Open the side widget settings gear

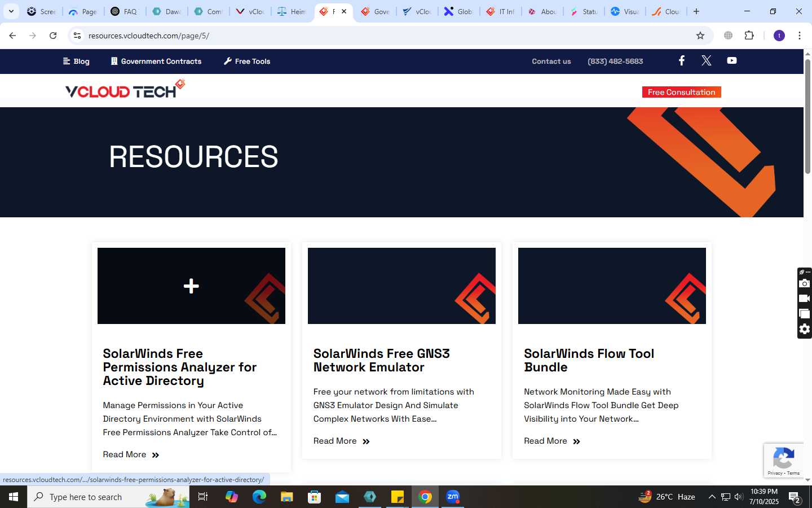(x=805, y=329)
